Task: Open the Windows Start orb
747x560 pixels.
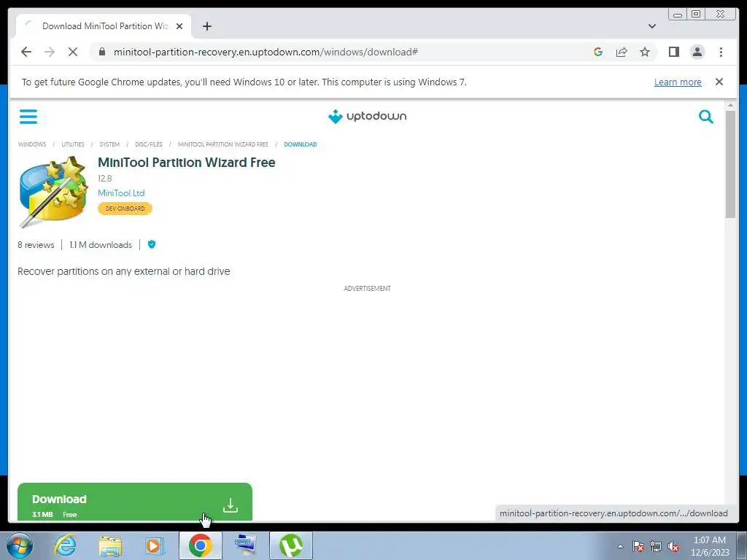Action: (20, 545)
